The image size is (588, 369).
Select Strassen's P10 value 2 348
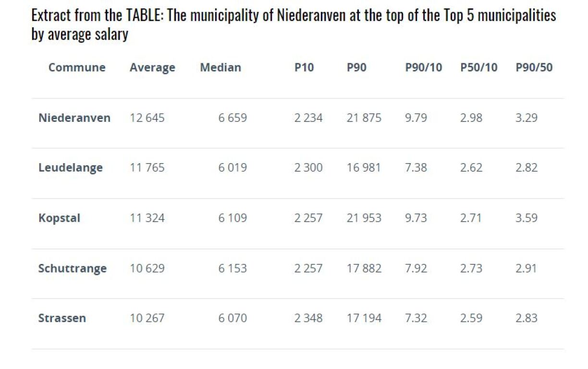pos(308,318)
